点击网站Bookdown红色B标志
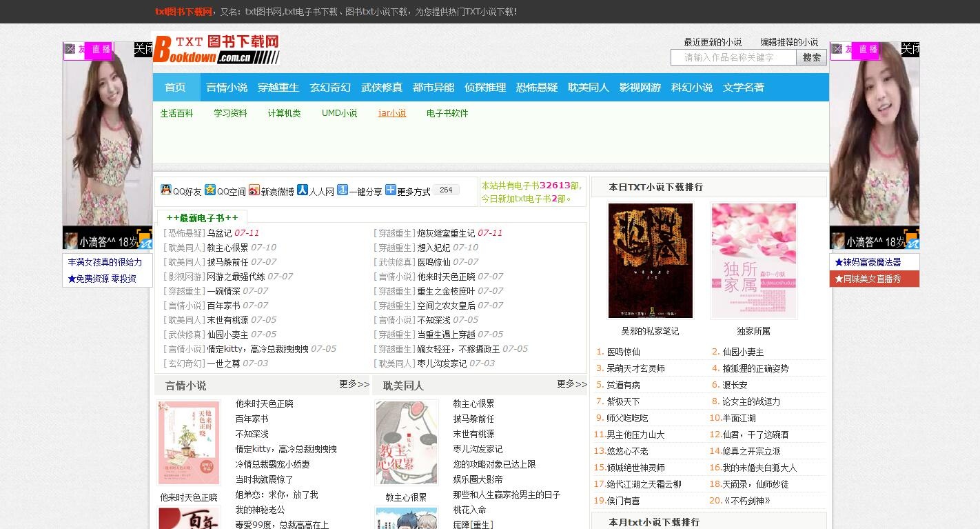The height and width of the screenshot is (529, 980). pyautogui.click(x=163, y=48)
